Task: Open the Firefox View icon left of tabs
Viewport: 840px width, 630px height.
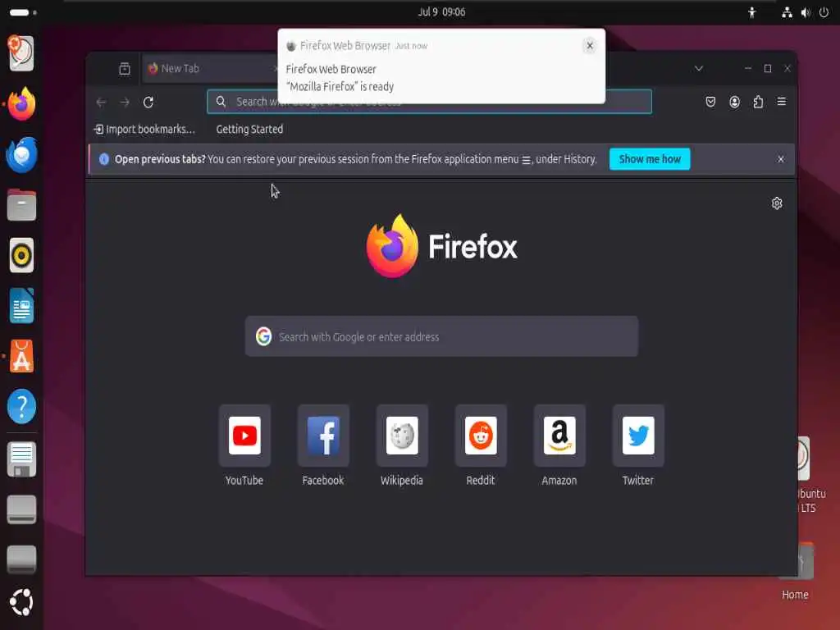Action: pos(125,69)
